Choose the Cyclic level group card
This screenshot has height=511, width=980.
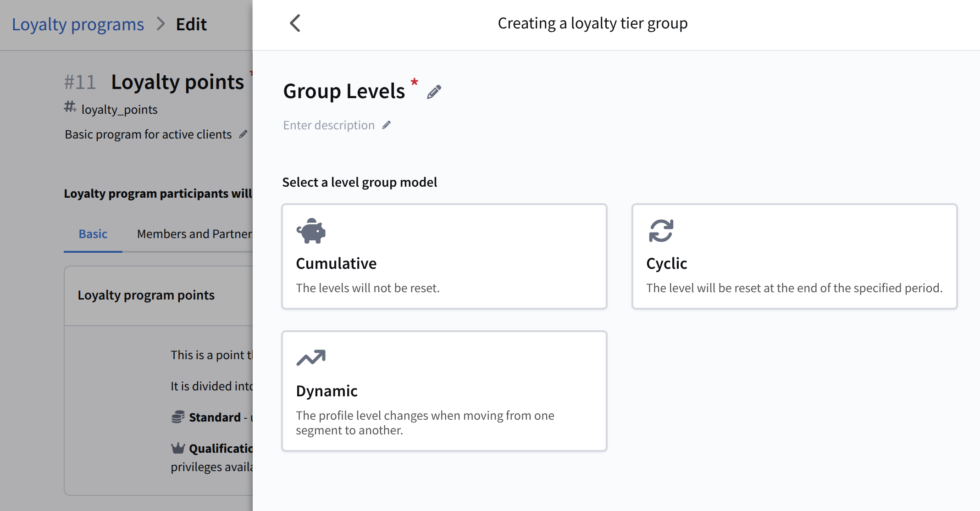pos(794,256)
